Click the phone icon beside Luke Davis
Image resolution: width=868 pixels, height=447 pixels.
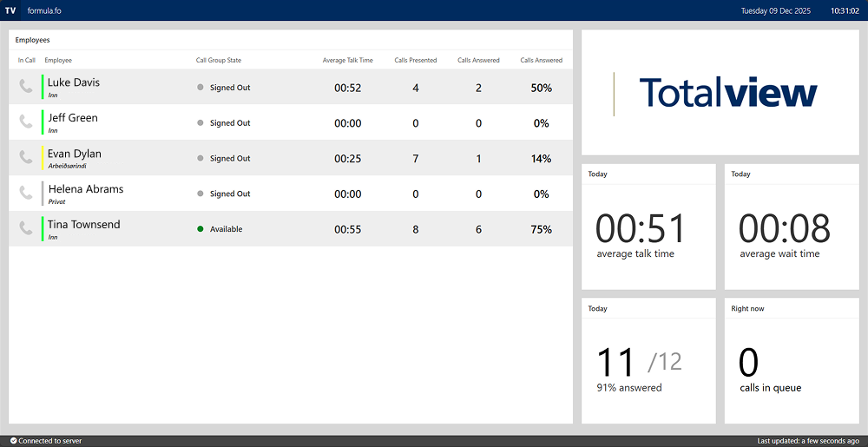(x=26, y=86)
